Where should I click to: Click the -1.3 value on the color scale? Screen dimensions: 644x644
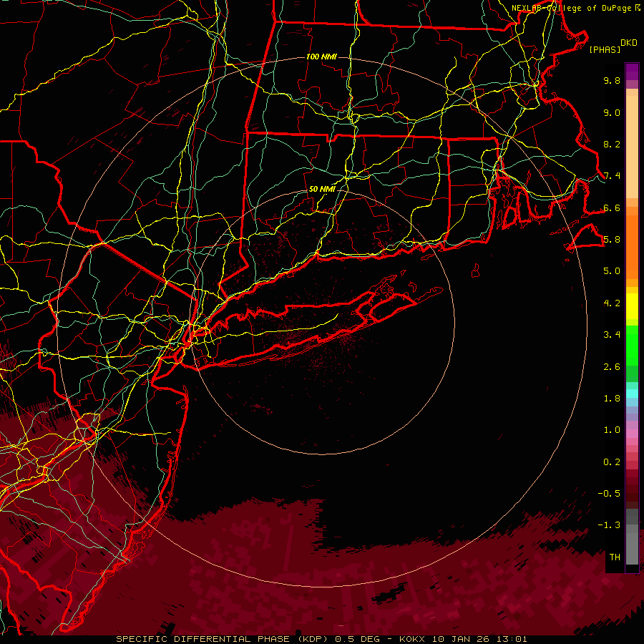click(609, 525)
